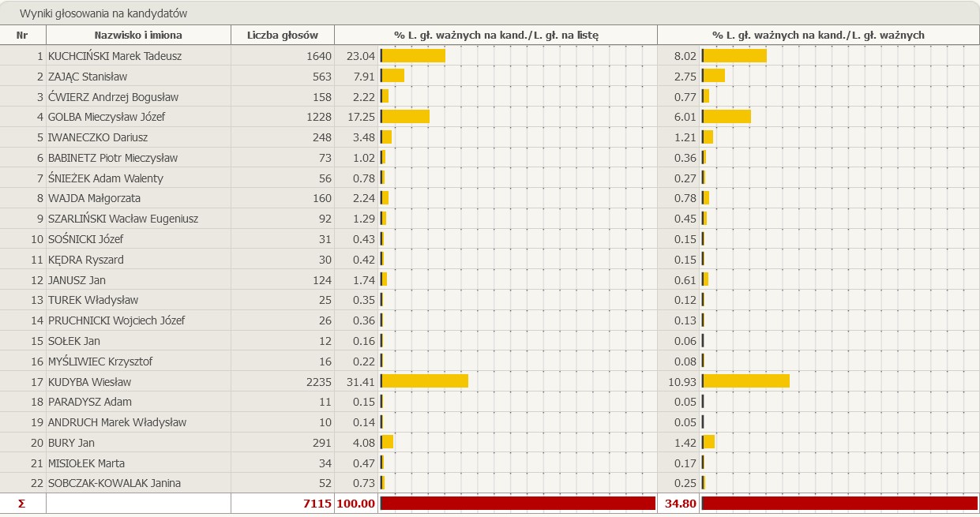
Task: Click the yellow 6.01 percent bar for GOLBA
Action: click(x=727, y=117)
